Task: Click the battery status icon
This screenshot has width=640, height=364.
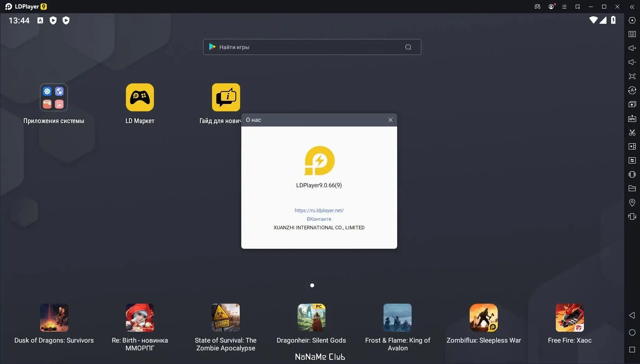Action: click(x=613, y=20)
